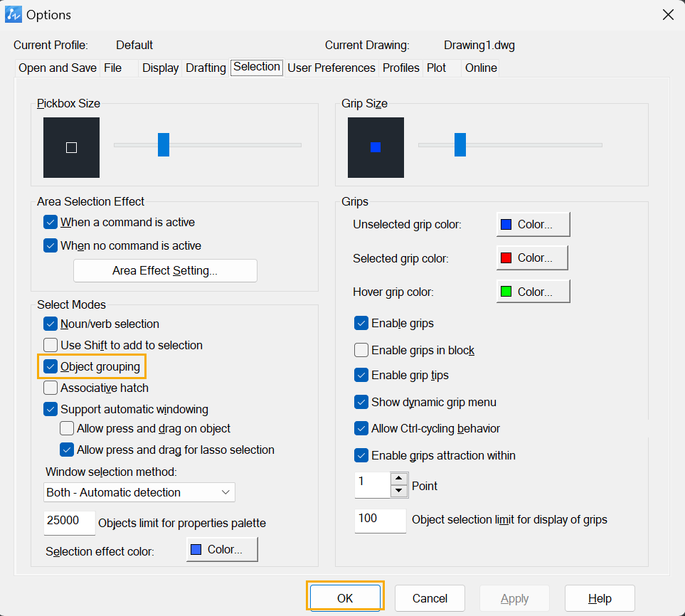Toggle Allow Ctrl-cycling behavior
The height and width of the screenshot is (616, 685).
pyautogui.click(x=361, y=429)
